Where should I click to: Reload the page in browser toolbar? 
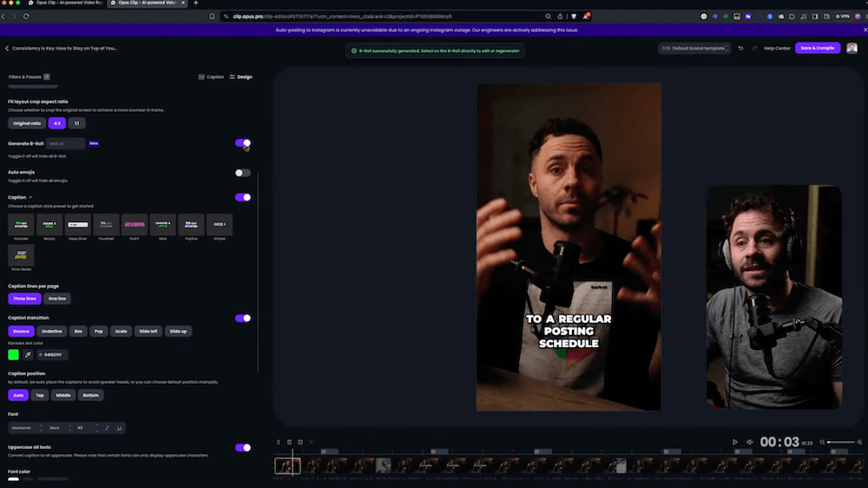tap(26, 16)
